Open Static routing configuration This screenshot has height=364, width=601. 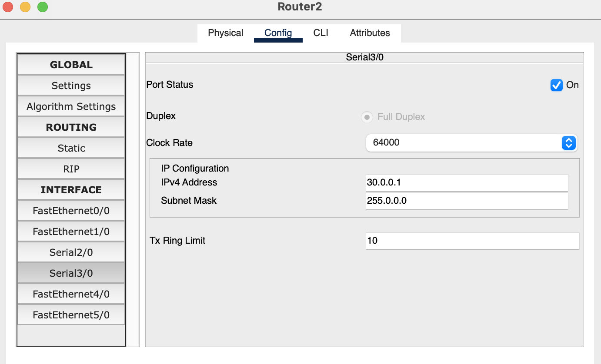[x=71, y=148]
